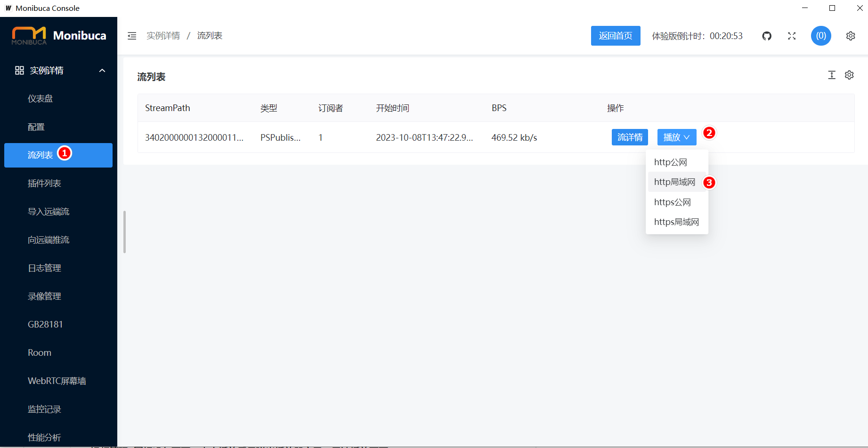Image resolution: width=868 pixels, height=448 pixels.
Task: Click the instance details grid icon in the sidebar
Action: click(19, 70)
